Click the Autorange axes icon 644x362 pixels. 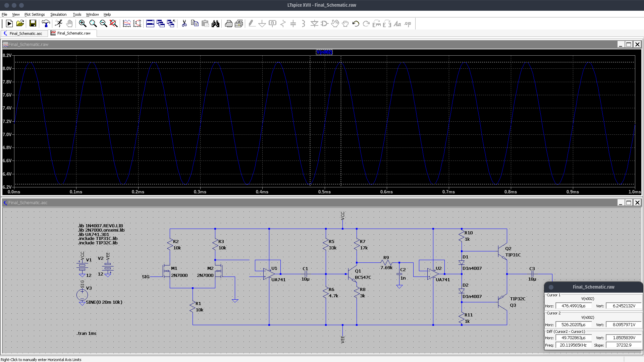click(137, 23)
